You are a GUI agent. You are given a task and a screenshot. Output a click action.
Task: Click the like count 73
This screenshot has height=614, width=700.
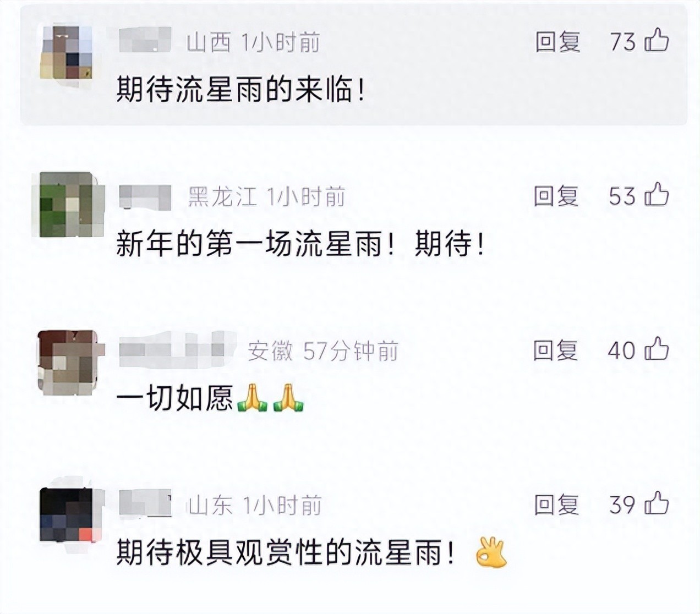point(623,42)
